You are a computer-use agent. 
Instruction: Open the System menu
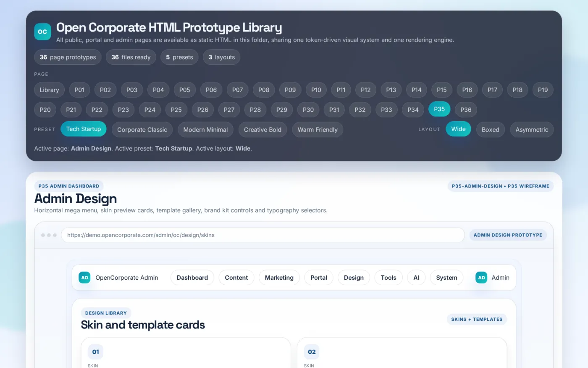(447, 278)
